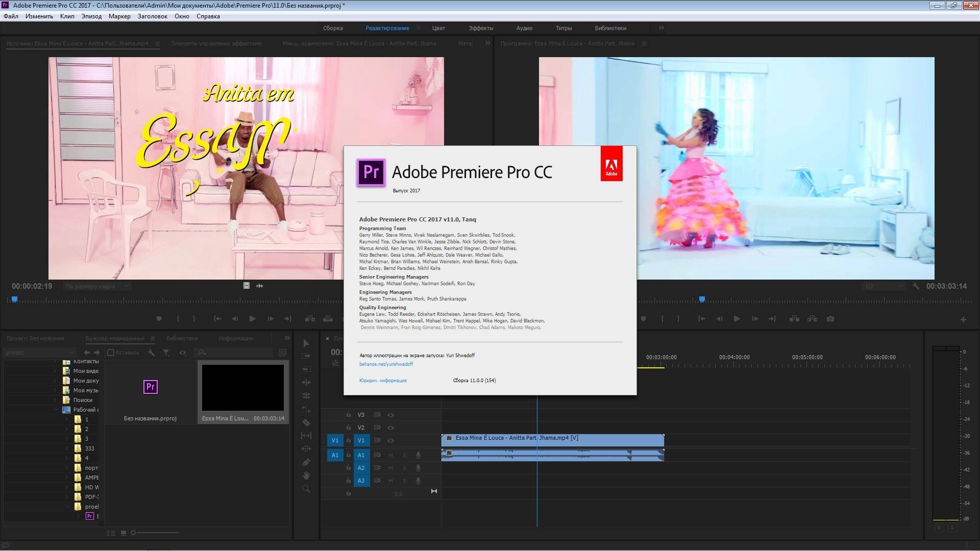The width and height of the screenshot is (980, 551).
Task: Show hidden Project panel tabs chevrons
Action: coord(287,338)
